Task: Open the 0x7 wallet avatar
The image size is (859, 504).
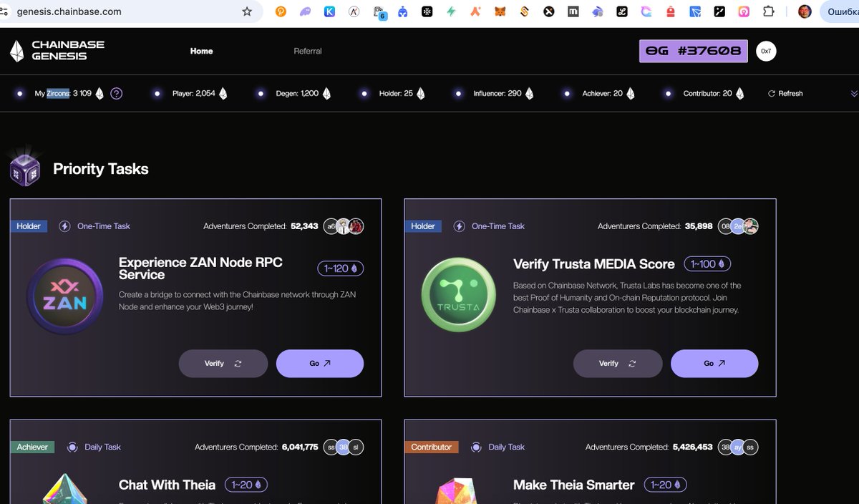Action: click(766, 51)
